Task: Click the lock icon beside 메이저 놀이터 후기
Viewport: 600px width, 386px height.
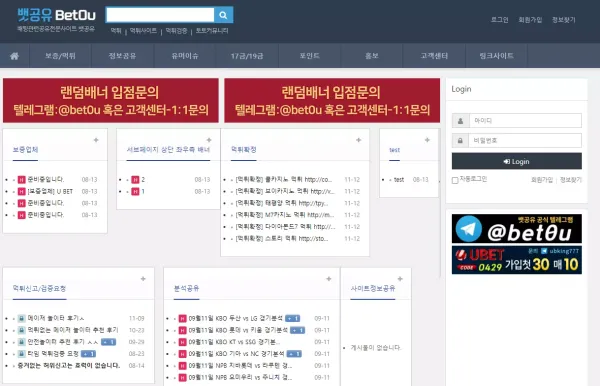Action: [22, 318]
